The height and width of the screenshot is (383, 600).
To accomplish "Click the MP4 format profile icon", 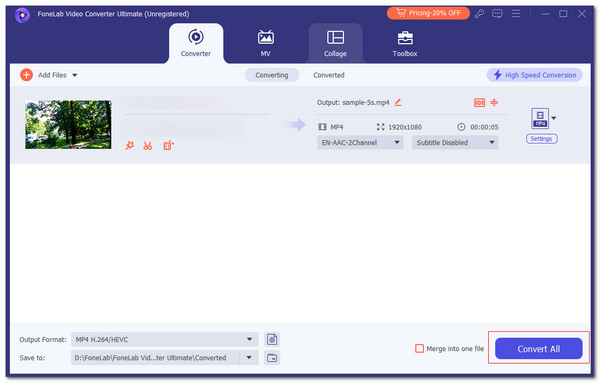I will pyautogui.click(x=540, y=118).
